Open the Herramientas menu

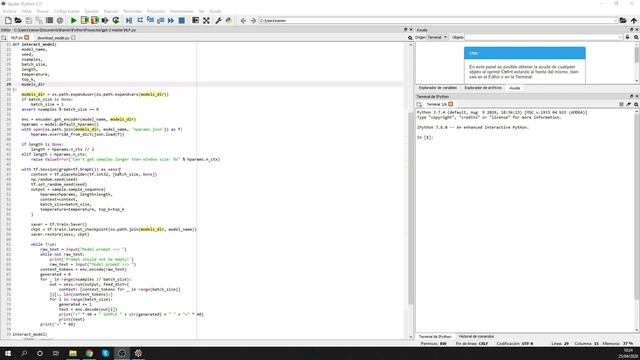[181, 11]
